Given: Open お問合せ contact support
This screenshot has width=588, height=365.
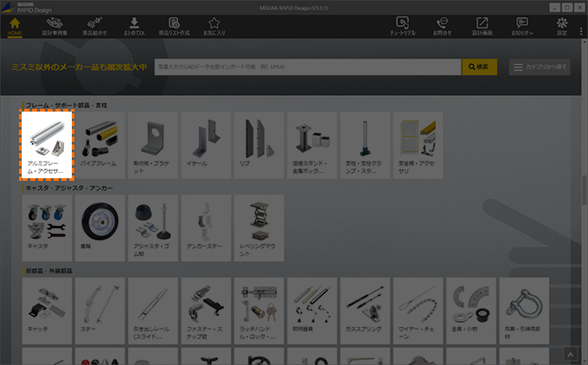Looking at the screenshot, I should pos(443,26).
